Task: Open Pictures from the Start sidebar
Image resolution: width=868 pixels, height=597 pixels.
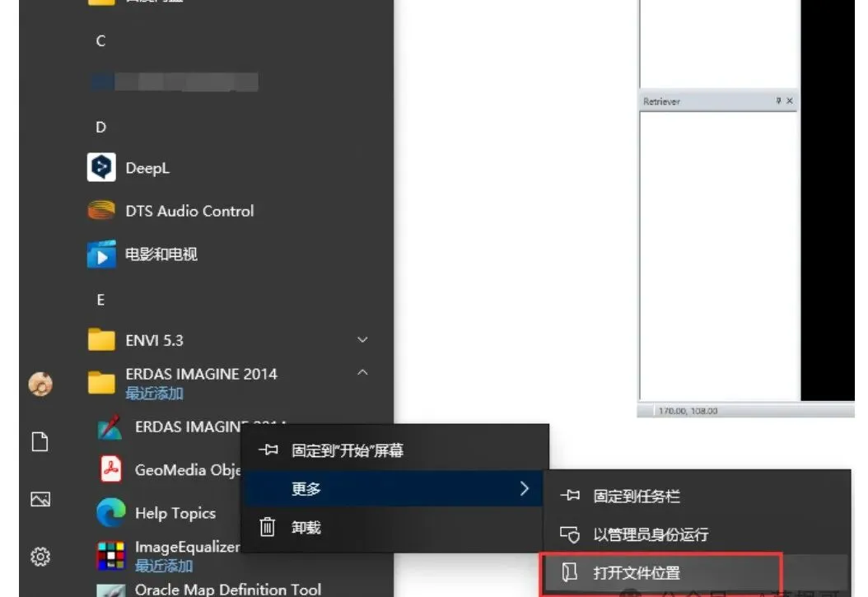Action: click(x=40, y=499)
